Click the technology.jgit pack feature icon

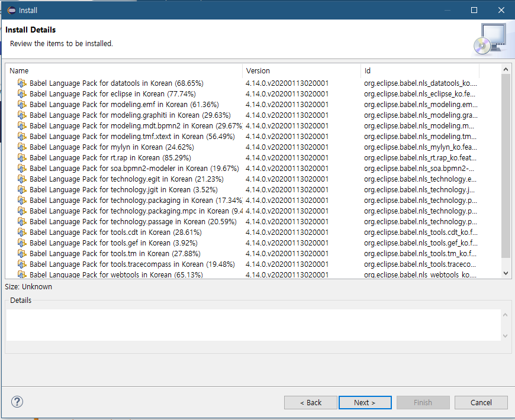point(22,190)
